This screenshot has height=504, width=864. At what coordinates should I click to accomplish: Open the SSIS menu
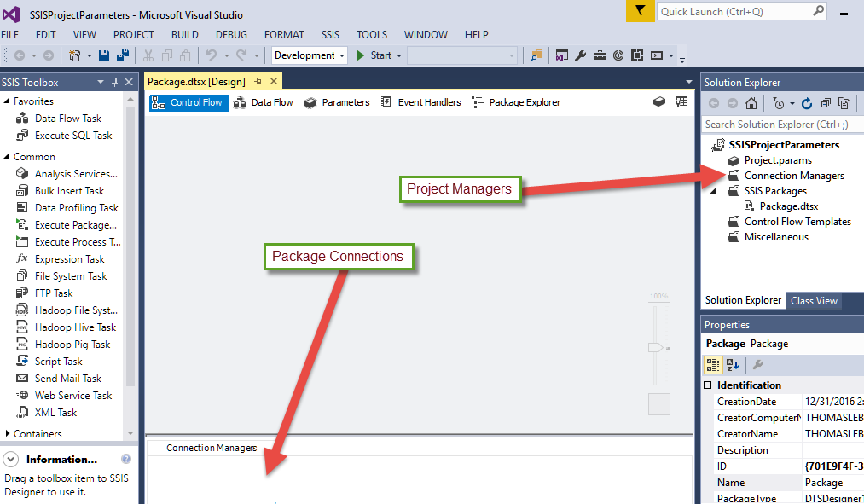(x=330, y=35)
